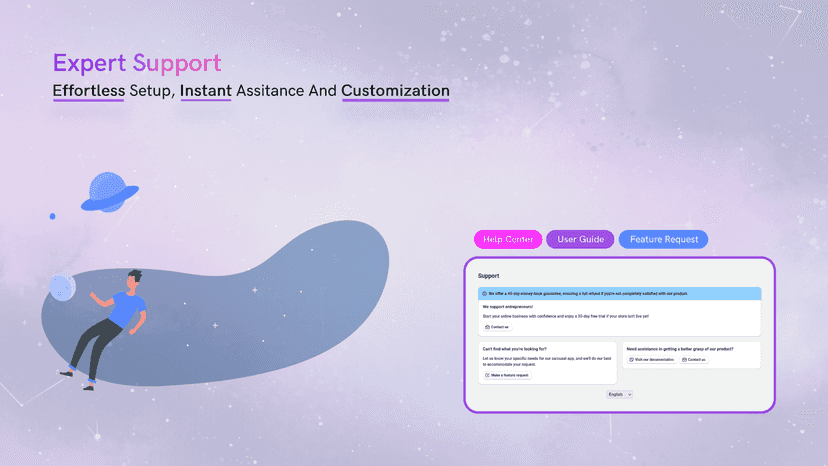
Task: Click the floating man illustration
Action: [x=106, y=330]
